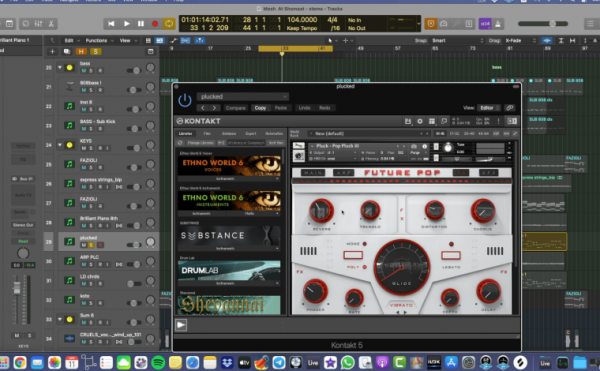Open the tracks View menu

pos(127,40)
